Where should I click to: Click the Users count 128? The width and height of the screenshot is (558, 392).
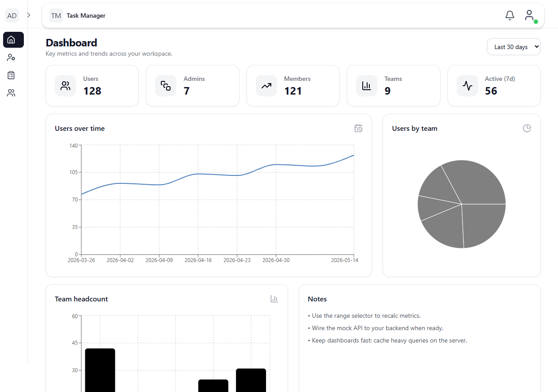point(92,91)
